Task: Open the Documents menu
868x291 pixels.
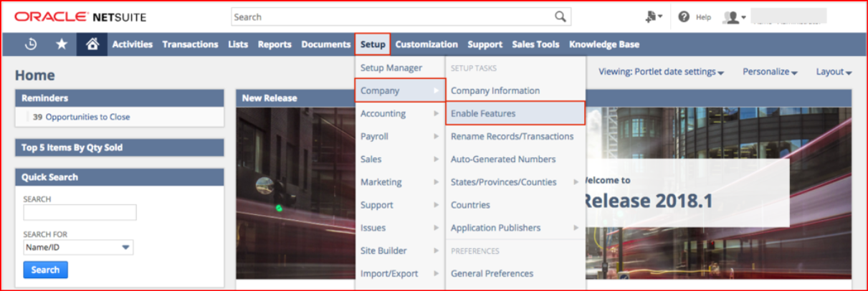Action: 325,44
